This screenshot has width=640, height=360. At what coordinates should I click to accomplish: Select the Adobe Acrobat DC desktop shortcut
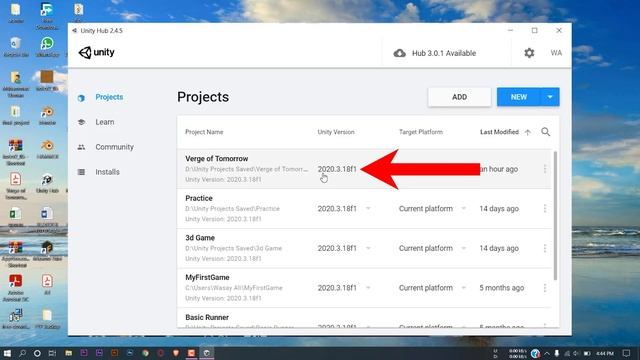pos(16,287)
